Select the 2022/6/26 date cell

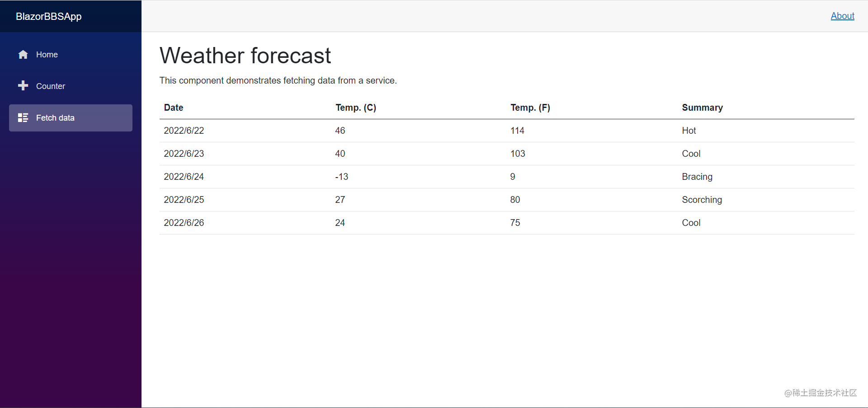tap(184, 223)
